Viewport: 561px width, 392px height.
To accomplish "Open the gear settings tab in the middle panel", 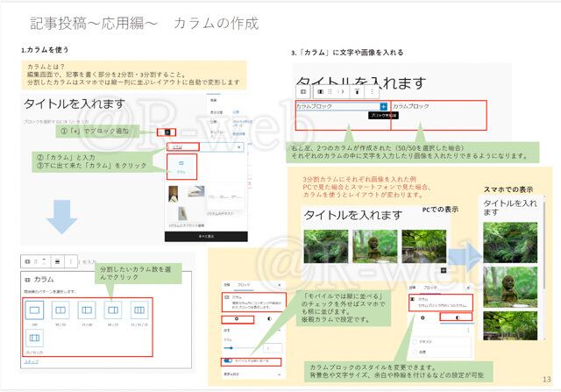I will [x=237, y=318].
